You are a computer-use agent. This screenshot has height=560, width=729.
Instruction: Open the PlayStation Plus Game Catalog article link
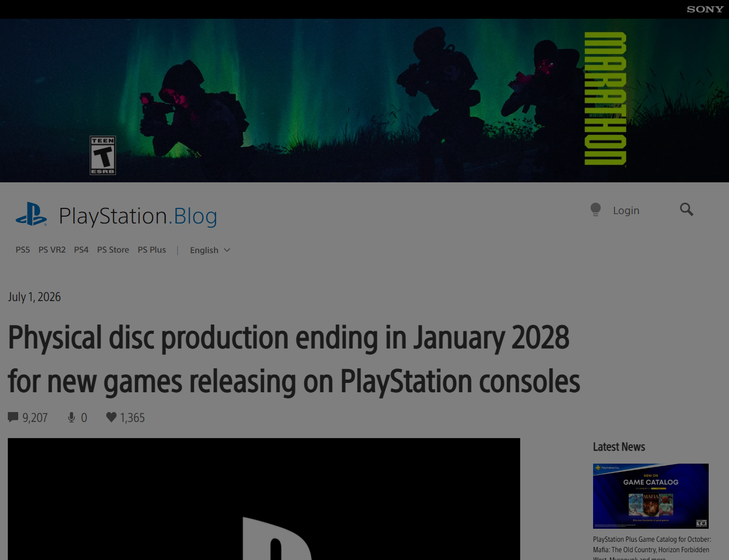(x=652, y=547)
